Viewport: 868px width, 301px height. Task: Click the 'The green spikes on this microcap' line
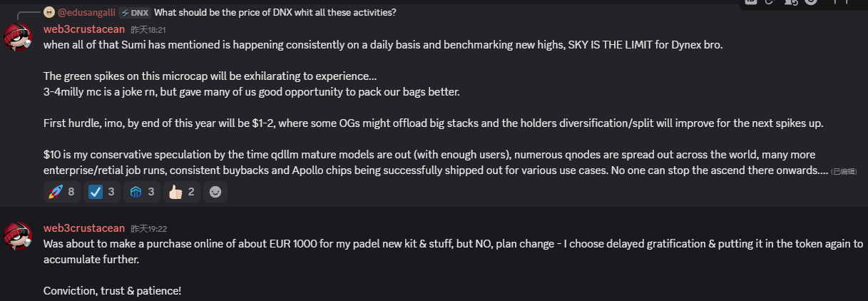point(210,76)
